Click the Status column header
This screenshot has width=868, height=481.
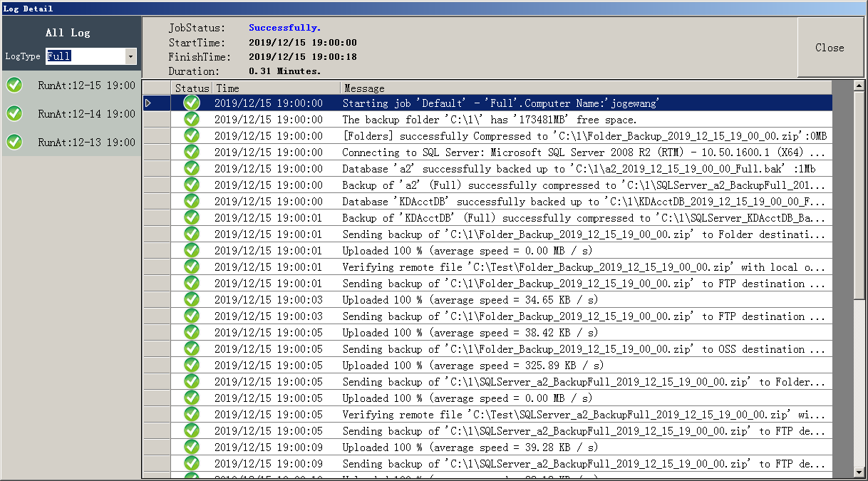point(191,88)
